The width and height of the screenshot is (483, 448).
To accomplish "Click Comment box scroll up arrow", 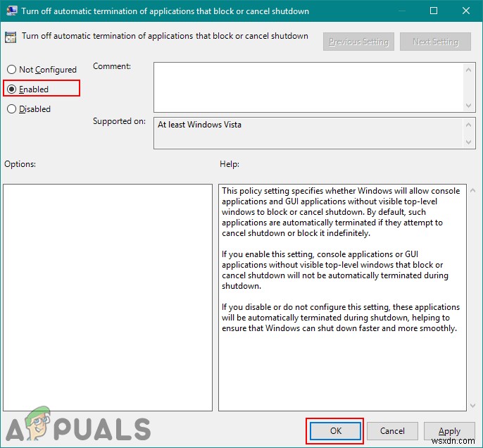I will 468,70.
